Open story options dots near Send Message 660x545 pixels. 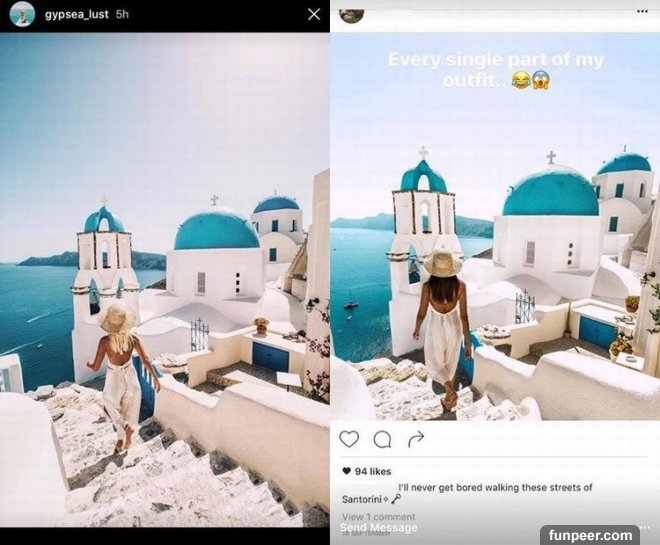tap(646, 527)
